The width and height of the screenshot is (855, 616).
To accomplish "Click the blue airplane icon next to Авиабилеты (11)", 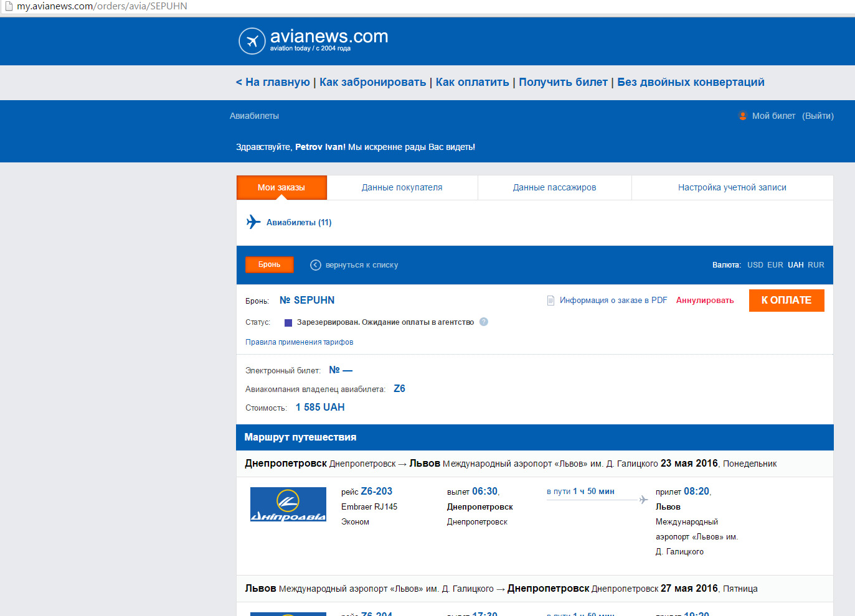I will (x=253, y=222).
